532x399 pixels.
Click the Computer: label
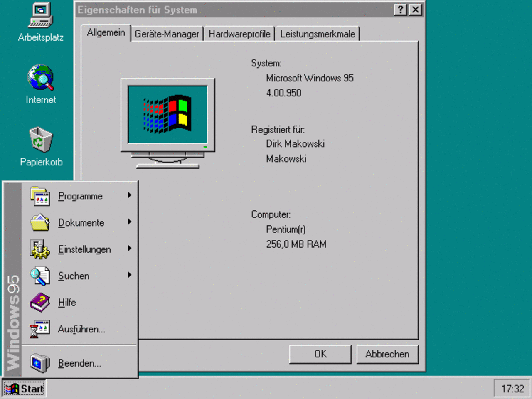[271, 214]
